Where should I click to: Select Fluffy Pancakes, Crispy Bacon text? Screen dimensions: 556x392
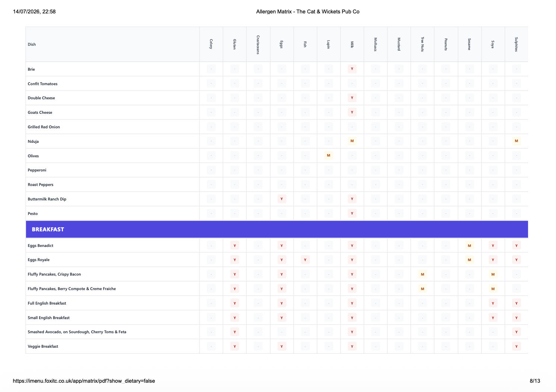[54, 274]
